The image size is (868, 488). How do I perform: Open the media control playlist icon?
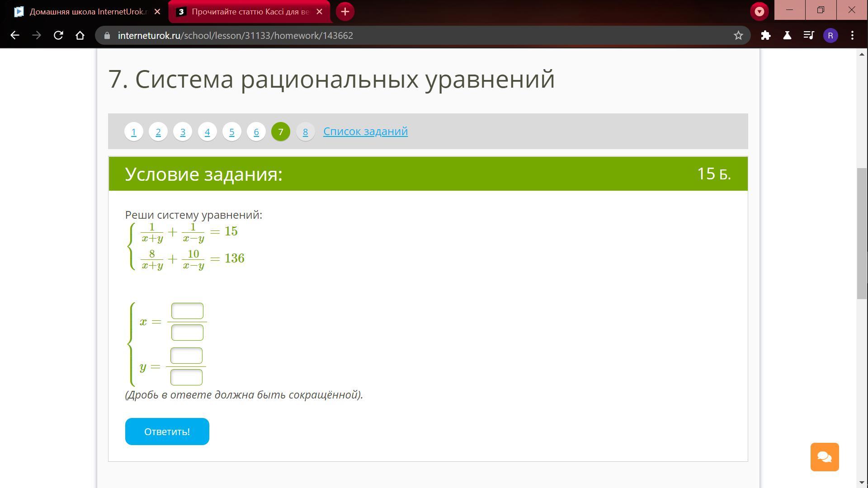pos(809,35)
